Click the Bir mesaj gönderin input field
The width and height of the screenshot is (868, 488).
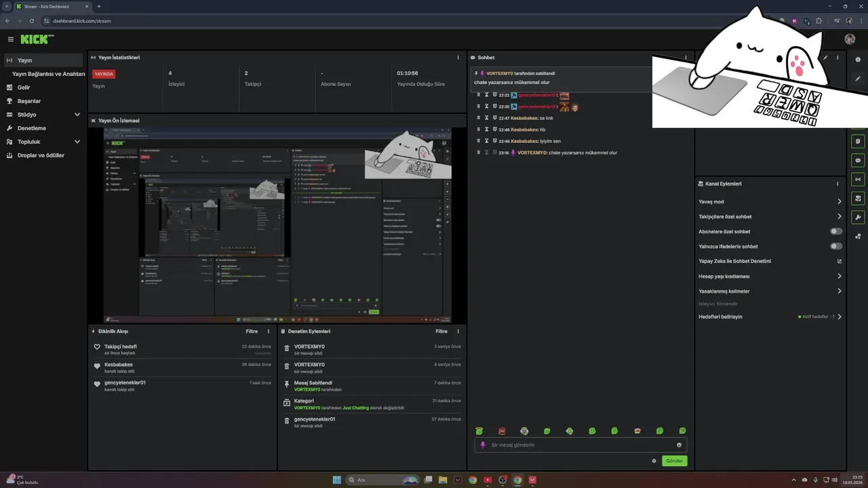(x=580, y=445)
